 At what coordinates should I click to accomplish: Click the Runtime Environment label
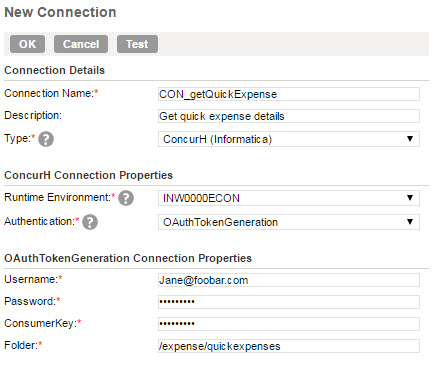point(59,197)
